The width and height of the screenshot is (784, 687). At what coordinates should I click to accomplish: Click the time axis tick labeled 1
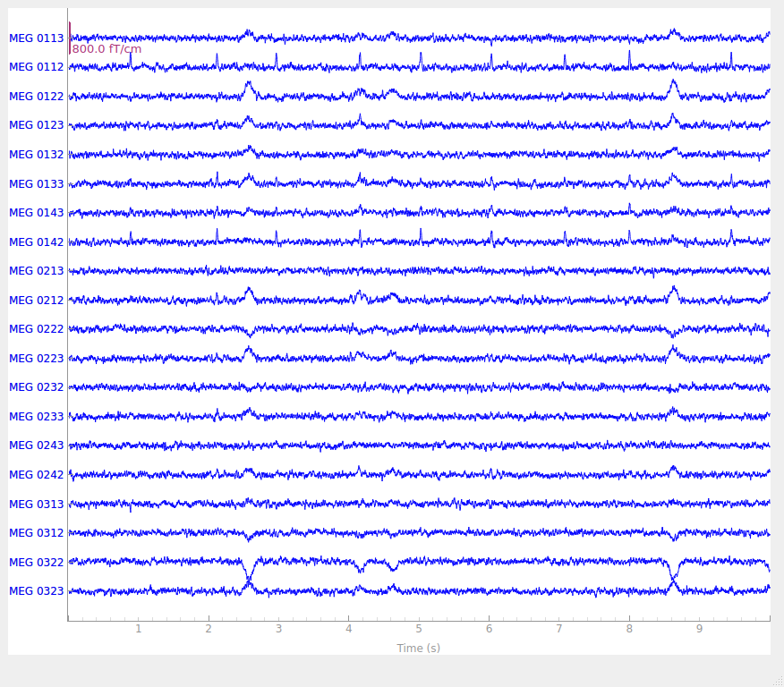click(139, 629)
